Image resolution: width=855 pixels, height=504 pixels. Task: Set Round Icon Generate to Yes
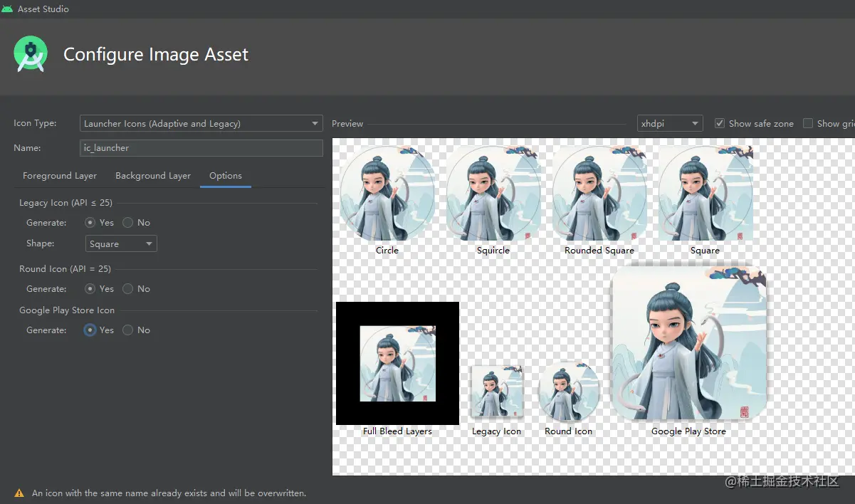(90, 289)
